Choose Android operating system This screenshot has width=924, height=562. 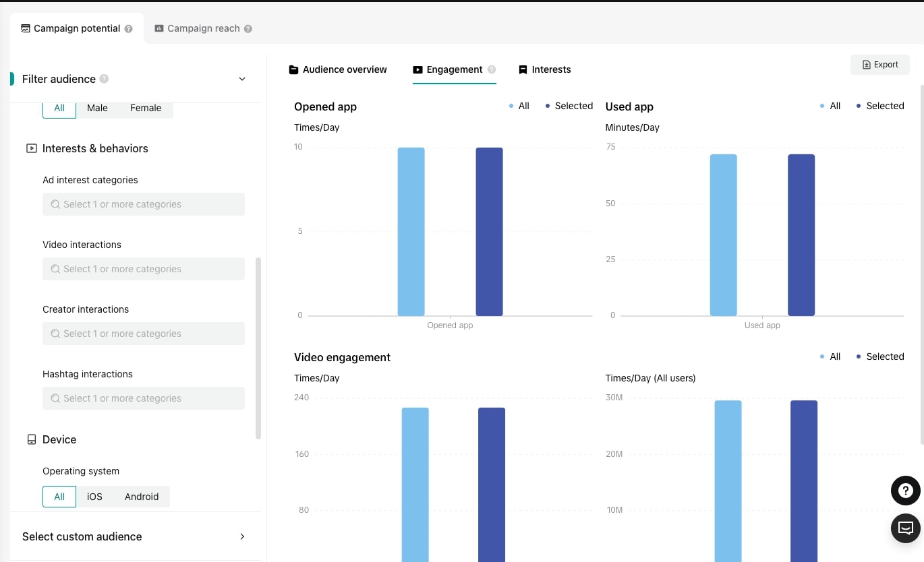point(142,497)
